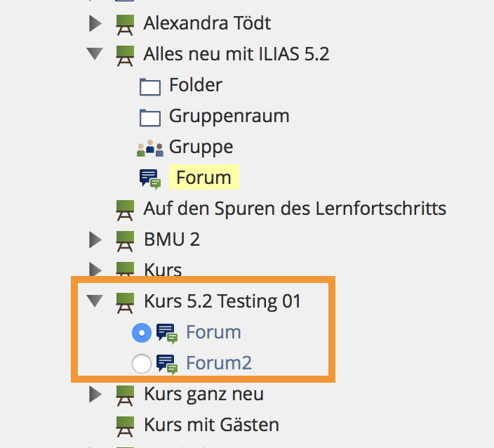Select the yellow highlighted Forum item

tap(203, 178)
